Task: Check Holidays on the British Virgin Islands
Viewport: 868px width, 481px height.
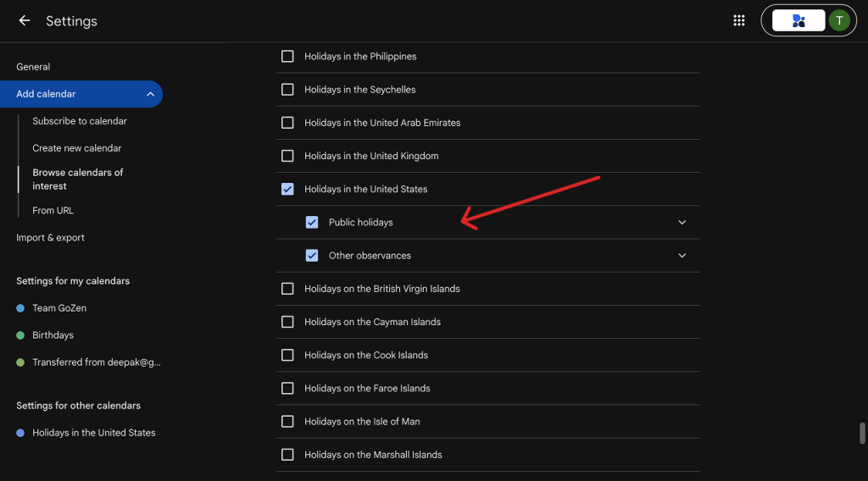Action: click(287, 289)
